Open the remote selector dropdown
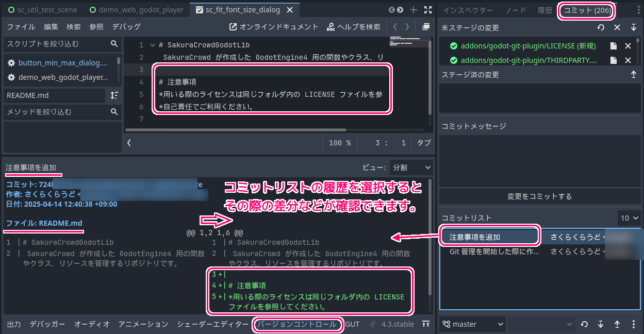The height and width of the screenshot is (334, 644). 541,324
